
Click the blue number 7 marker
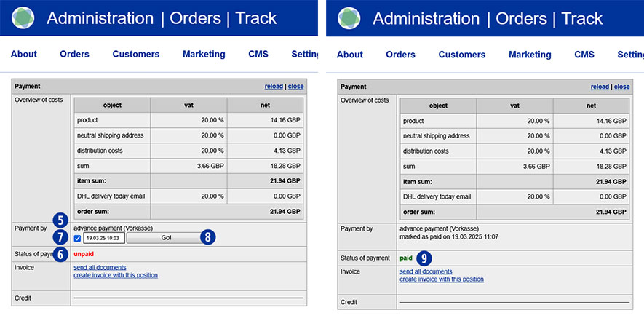[x=61, y=237]
